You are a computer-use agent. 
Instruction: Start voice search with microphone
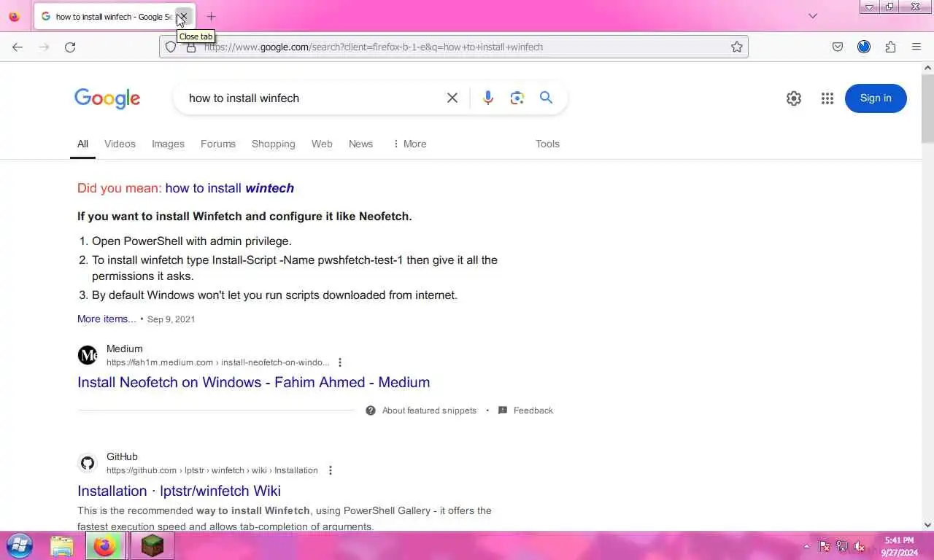[x=488, y=98]
